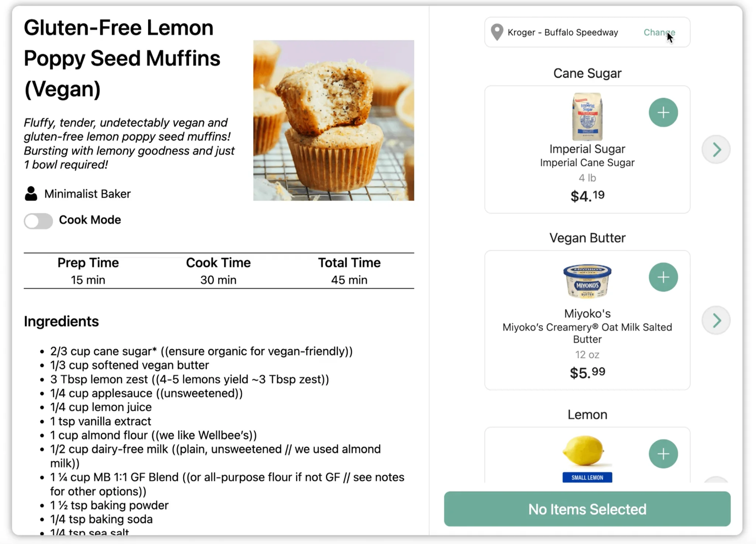Click the Cook Mode label text
756x544 pixels.
[90, 220]
